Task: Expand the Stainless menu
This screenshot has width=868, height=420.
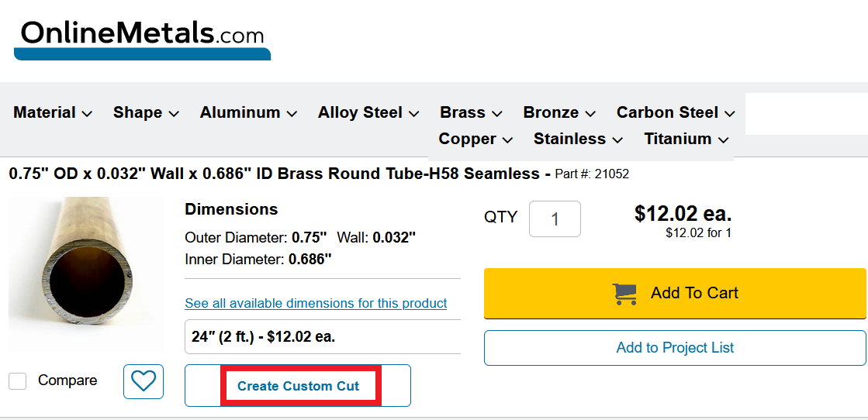Action: (578, 139)
